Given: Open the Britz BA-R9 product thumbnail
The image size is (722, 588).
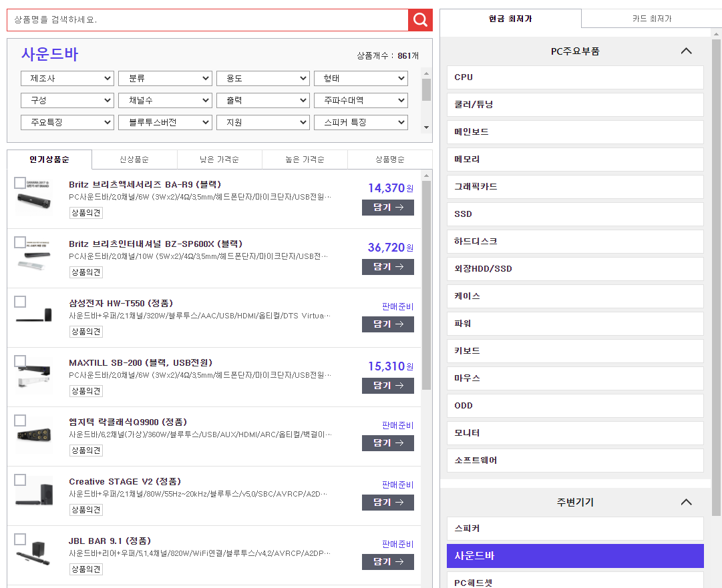Looking at the screenshot, I should pos(33,198).
